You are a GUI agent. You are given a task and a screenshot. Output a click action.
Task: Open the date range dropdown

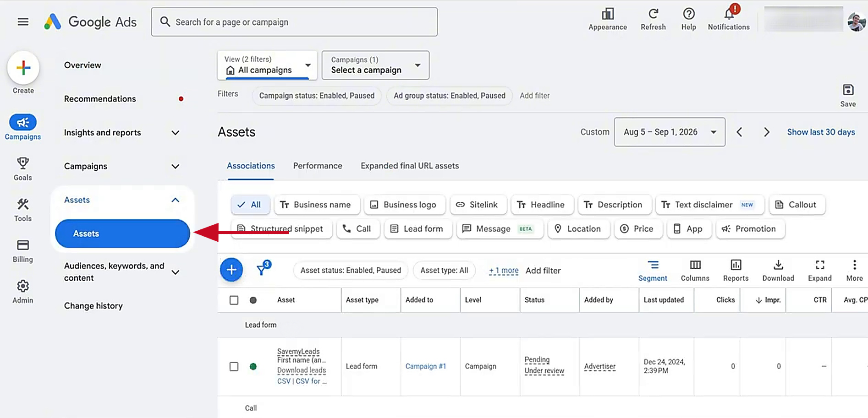tap(670, 132)
